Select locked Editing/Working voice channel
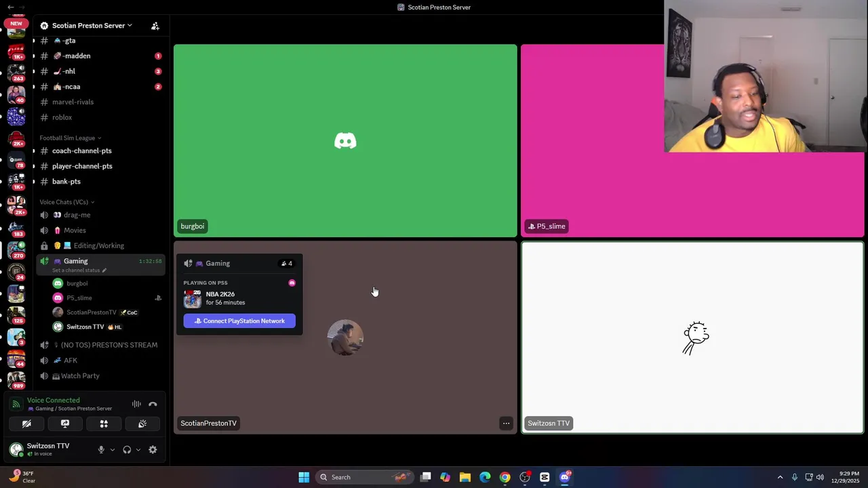Viewport: 868px width, 488px height. (100, 245)
